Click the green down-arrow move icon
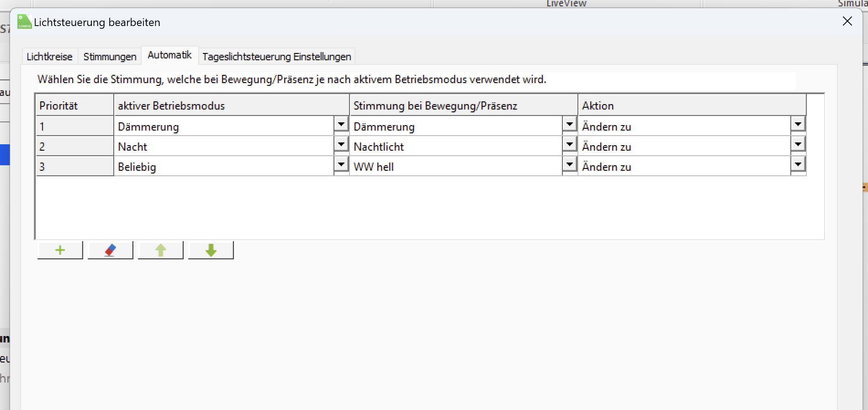The width and height of the screenshot is (868, 410). pyautogui.click(x=211, y=250)
